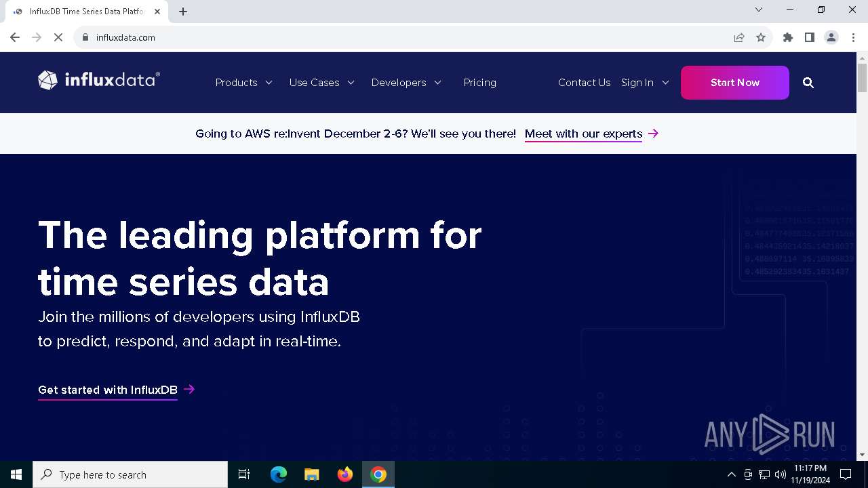Click Get started with InfluxDB link
Screen dimensions: 868x488
[117, 390]
